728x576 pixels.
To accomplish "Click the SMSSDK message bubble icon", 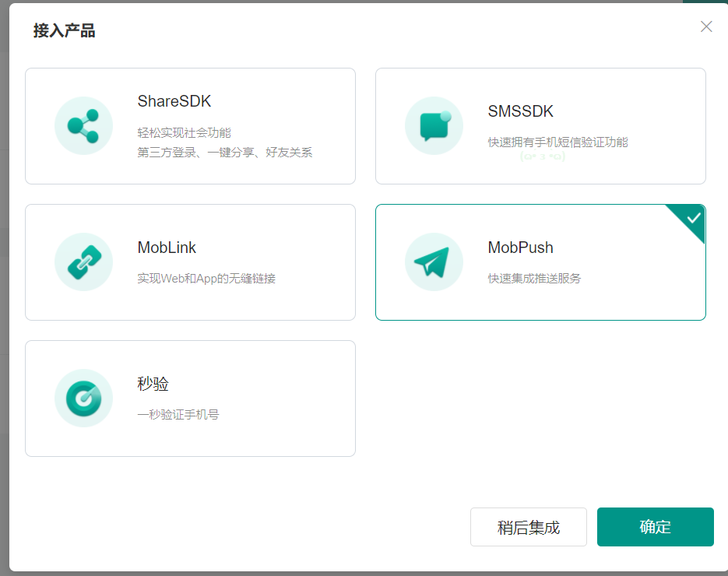I will click(x=434, y=125).
